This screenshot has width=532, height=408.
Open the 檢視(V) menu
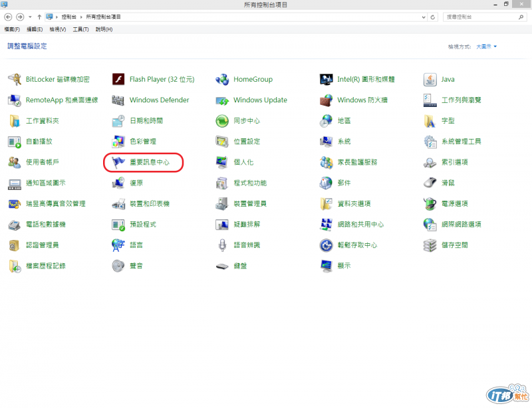pyautogui.click(x=58, y=29)
